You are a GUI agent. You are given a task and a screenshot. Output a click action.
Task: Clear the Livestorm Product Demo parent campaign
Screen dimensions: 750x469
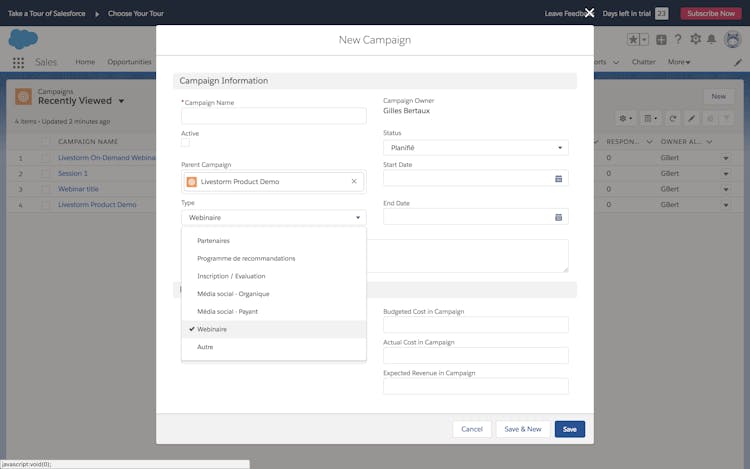pos(354,182)
